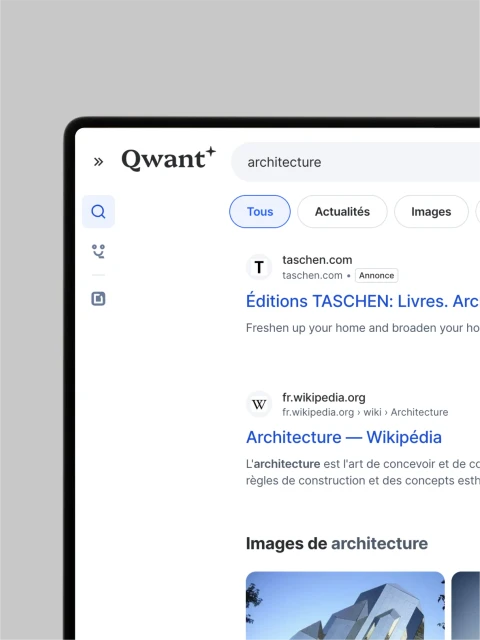Click the Taschen T favicon
This screenshot has height=640, width=480.
[259, 267]
